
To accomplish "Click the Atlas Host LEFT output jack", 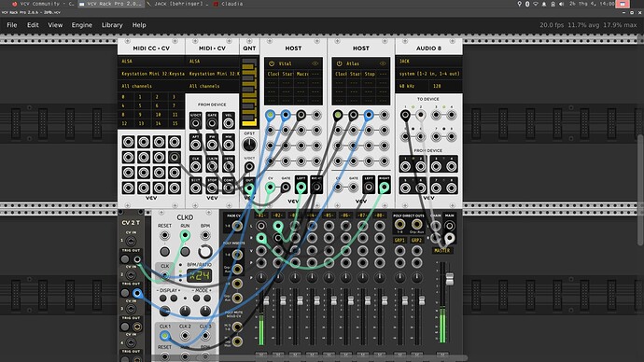I will point(369,188).
